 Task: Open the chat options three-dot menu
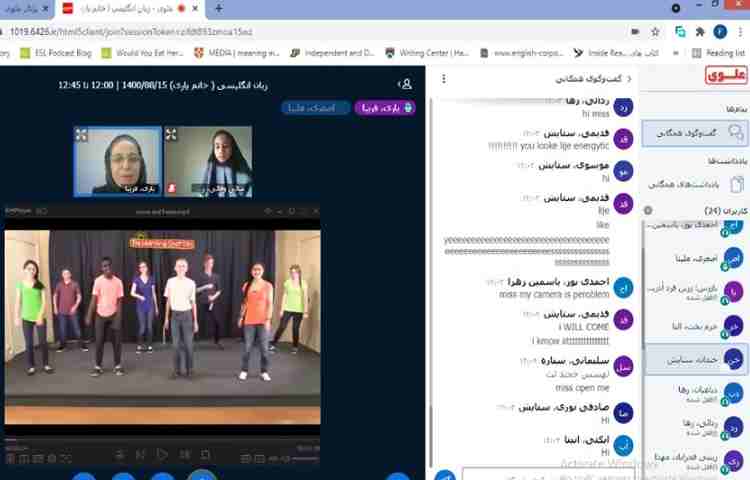tap(444, 78)
